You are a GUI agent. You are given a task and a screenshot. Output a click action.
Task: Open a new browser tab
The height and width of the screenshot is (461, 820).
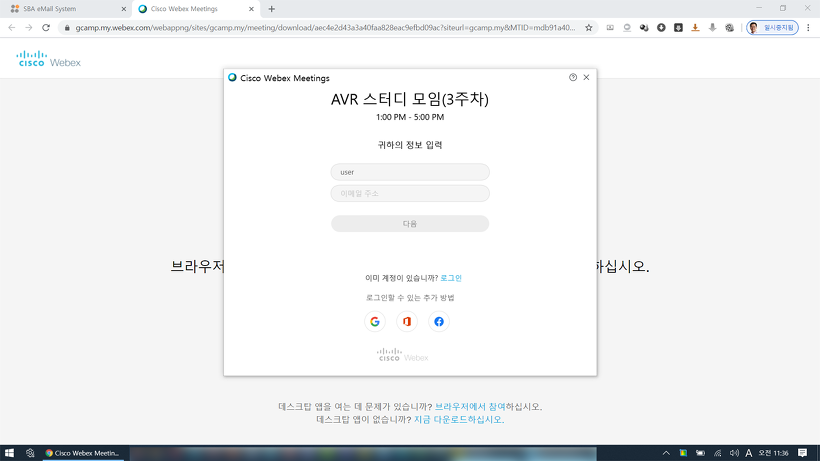click(x=271, y=9)
